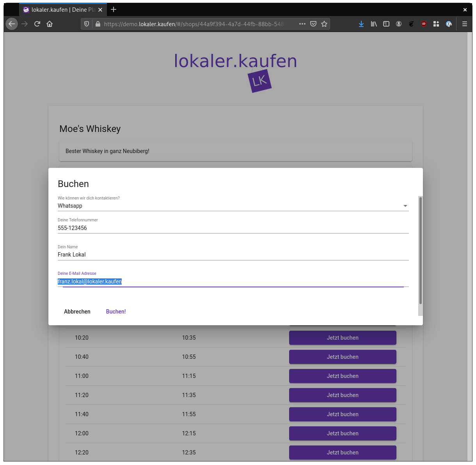Click the Deine Telefonnummer field
The image size is (476, 465).
(x=233, y=228)
